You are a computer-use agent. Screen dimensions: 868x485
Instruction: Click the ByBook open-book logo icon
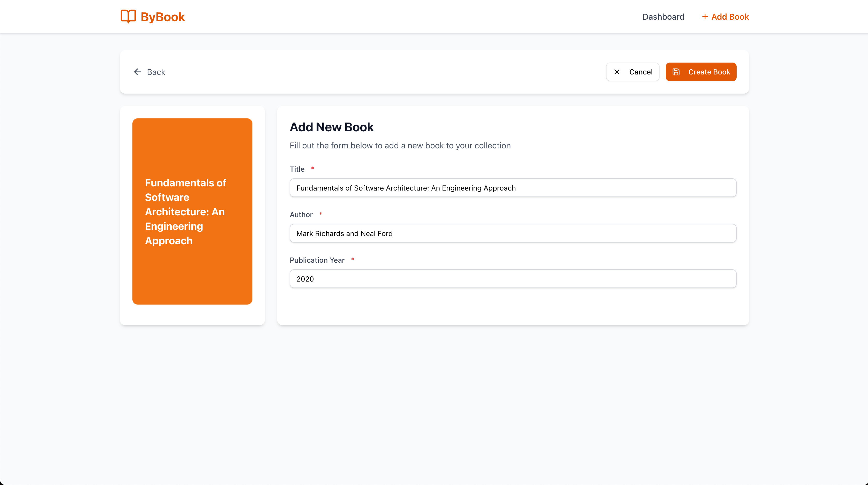click(x=128, y=17)
